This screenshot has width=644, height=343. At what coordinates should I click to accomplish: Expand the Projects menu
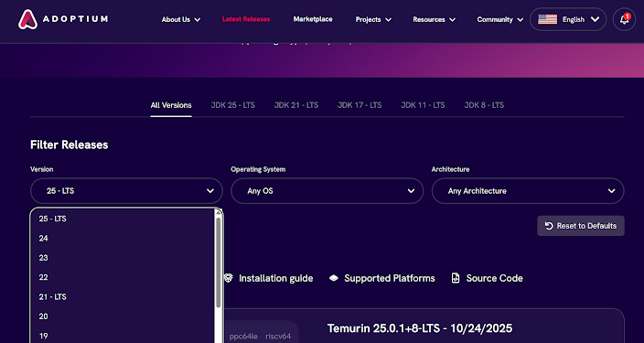pyautogui.click(x=373, y=19)
